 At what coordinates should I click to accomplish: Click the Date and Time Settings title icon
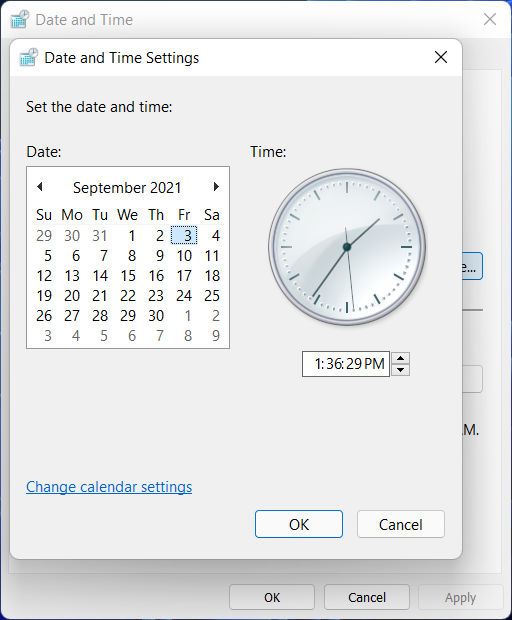point(29,58)
